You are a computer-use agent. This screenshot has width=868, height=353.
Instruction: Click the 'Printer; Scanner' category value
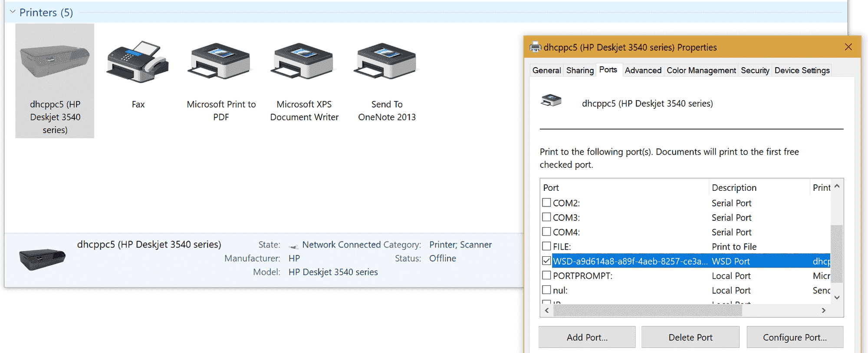click(460, 245)
